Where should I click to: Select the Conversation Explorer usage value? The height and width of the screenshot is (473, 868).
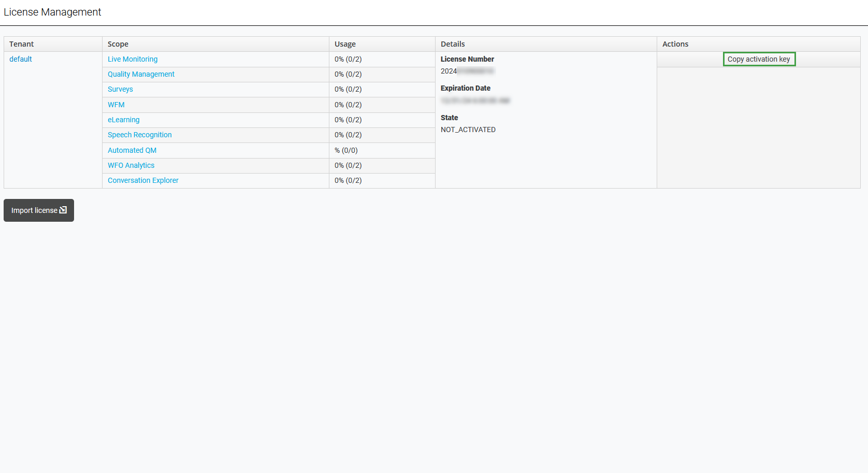[348, 180]
